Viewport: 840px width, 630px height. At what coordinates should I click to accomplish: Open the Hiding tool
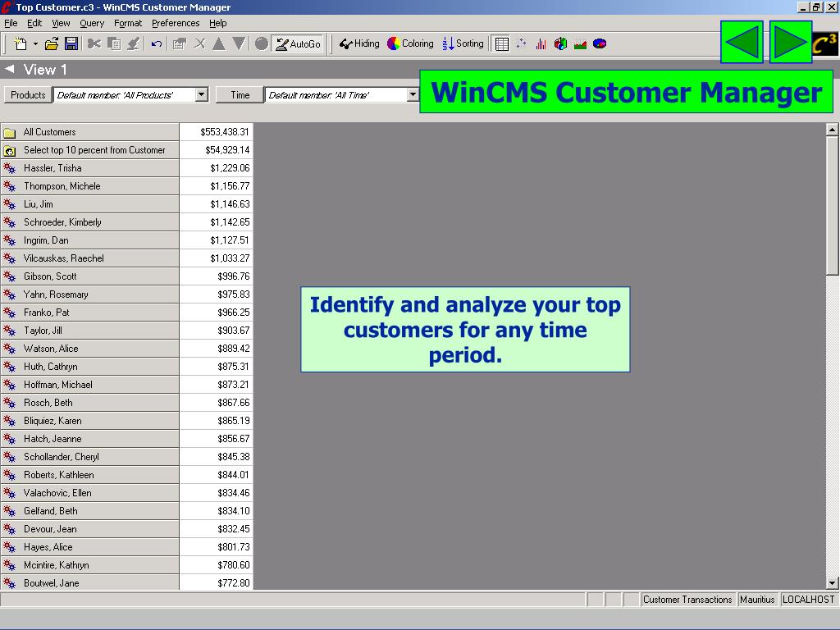[x=359, y=44]
